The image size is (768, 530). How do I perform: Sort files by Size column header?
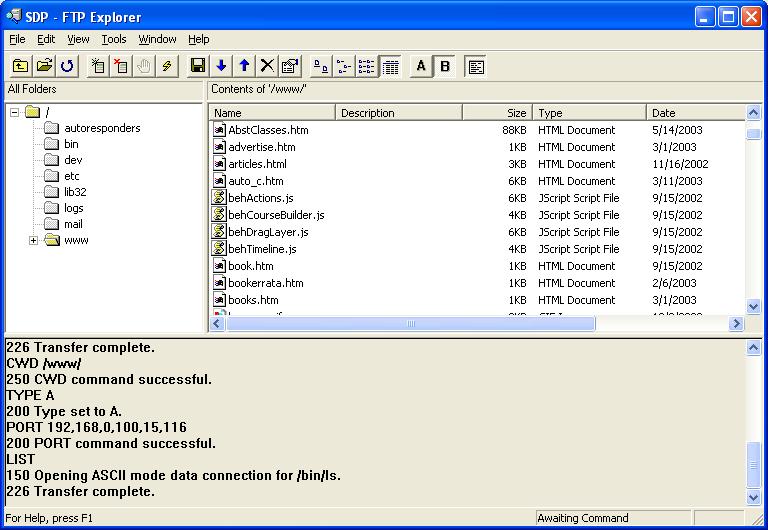(x=497, y=113)
